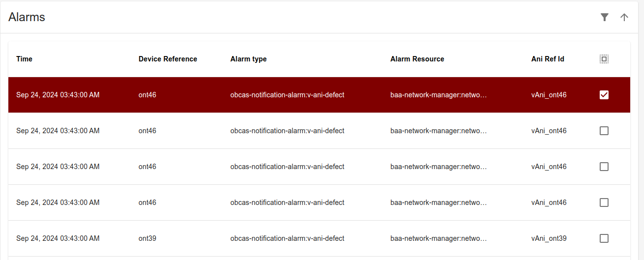The image size is (644, 260).
Task: Click the Alarm type column header
Action: [249, 59]
